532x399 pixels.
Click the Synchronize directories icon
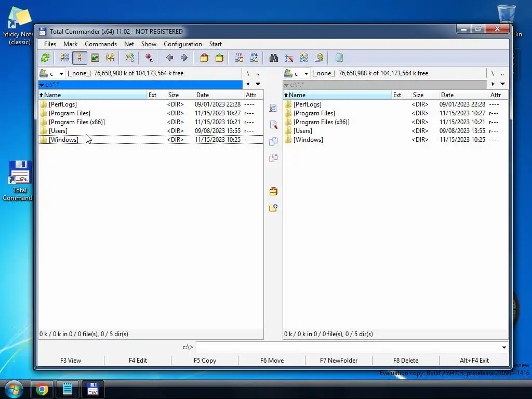[x=304, y=58]
